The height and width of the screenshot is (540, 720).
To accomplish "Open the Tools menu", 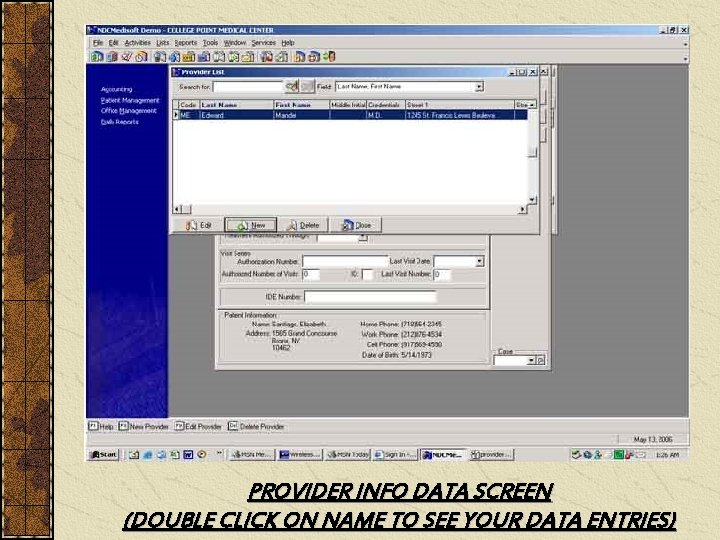I will pyautogui.click(x=211, y=43).
